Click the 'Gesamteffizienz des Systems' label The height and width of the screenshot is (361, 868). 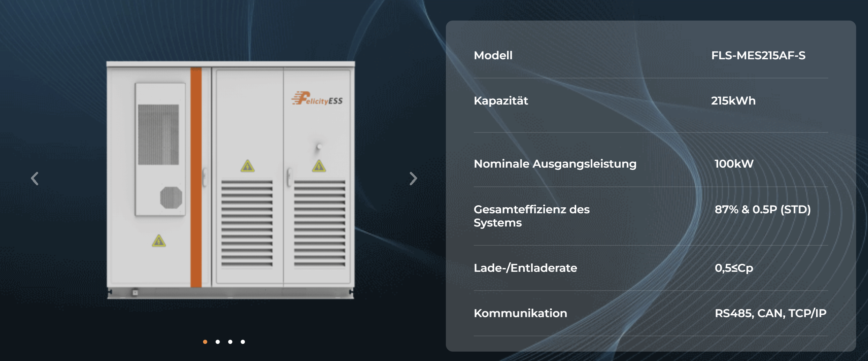point(532,216)
